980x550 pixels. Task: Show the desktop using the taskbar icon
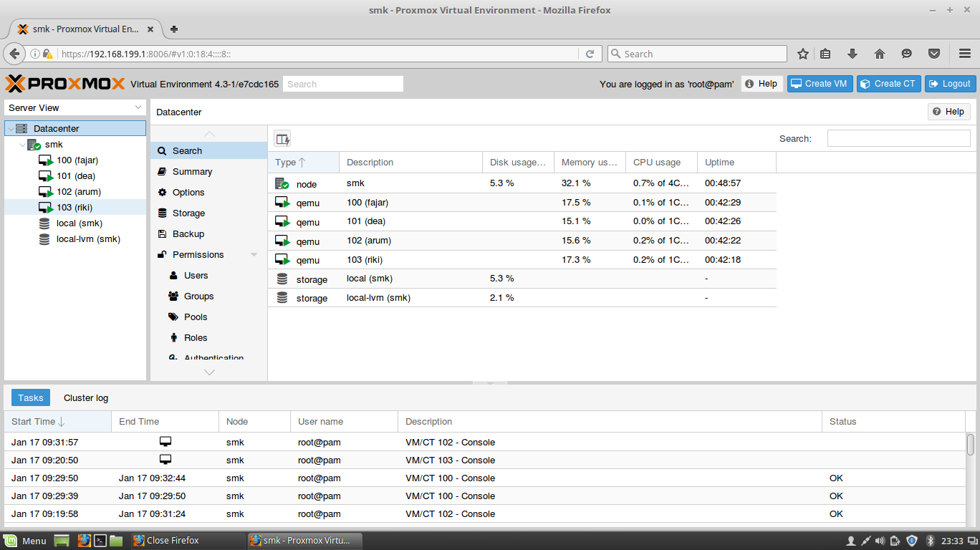62,541
